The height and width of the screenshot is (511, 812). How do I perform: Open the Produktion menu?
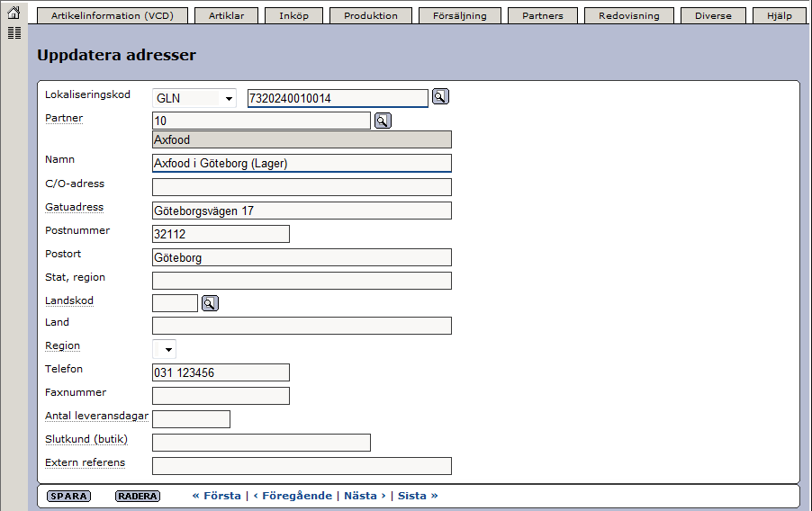[x=371, y=15]
